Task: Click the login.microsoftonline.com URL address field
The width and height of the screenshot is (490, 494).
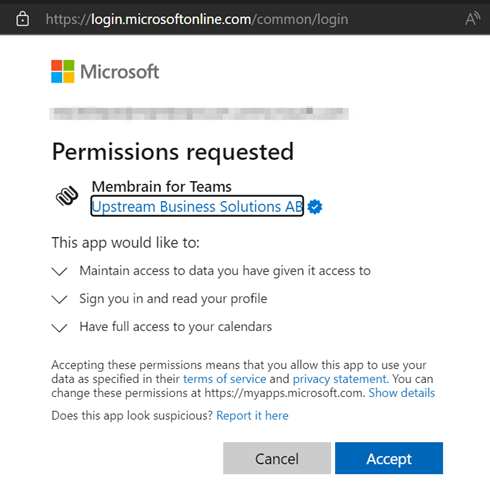Action: point(197,19)
